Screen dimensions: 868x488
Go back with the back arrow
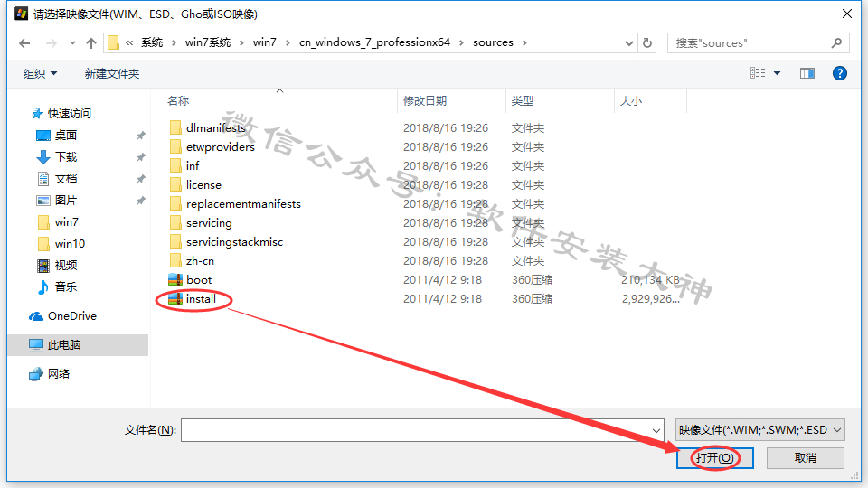tap(24, 43)
